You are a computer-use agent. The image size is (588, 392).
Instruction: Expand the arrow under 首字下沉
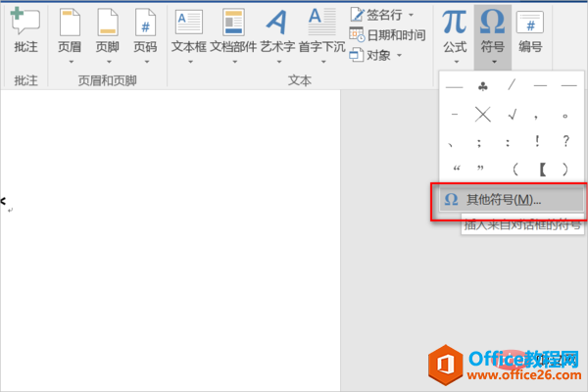tap(323, 62)
